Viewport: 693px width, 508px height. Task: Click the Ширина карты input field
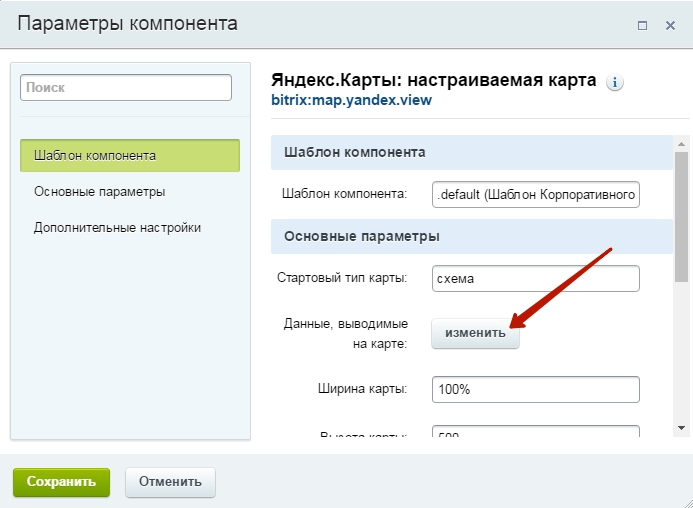536,390
